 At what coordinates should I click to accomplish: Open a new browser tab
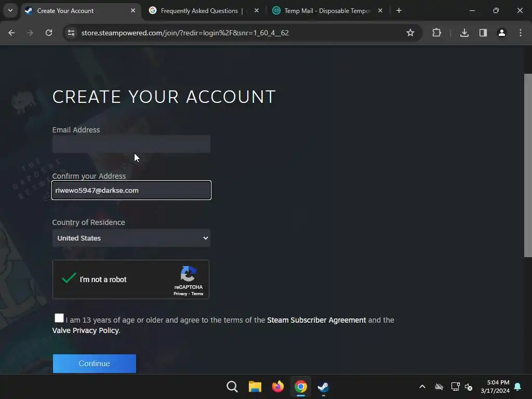point(399,11)
